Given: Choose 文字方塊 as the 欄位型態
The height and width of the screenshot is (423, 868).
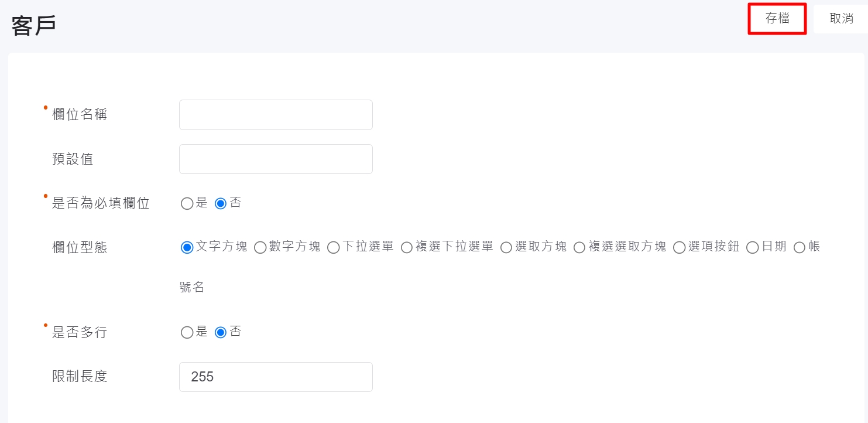Looking at the screenshot, I should coord(187,247).
